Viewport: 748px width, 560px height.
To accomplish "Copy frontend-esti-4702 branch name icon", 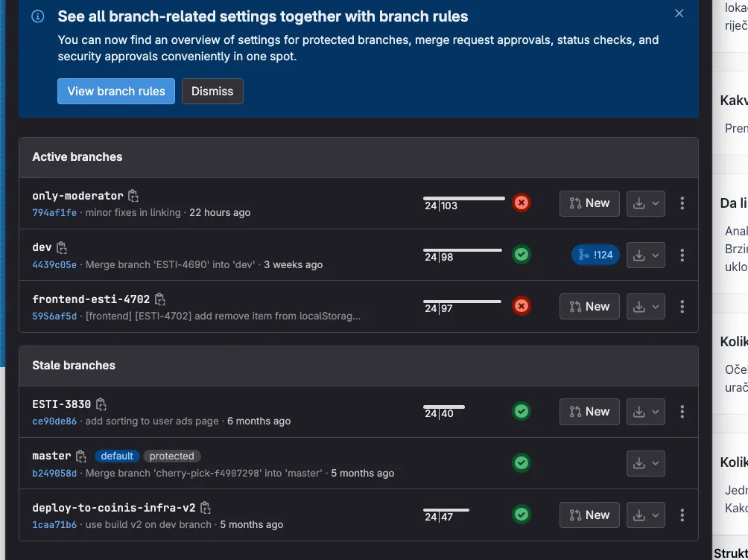I will (160, 299).
